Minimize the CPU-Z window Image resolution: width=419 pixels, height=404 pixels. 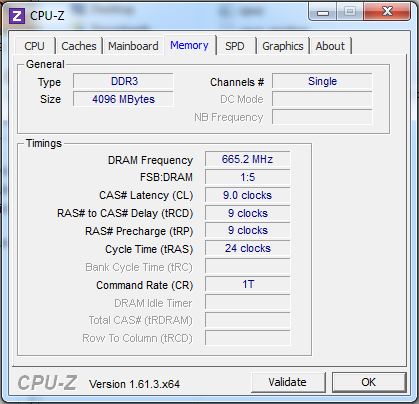click(323, 12)
